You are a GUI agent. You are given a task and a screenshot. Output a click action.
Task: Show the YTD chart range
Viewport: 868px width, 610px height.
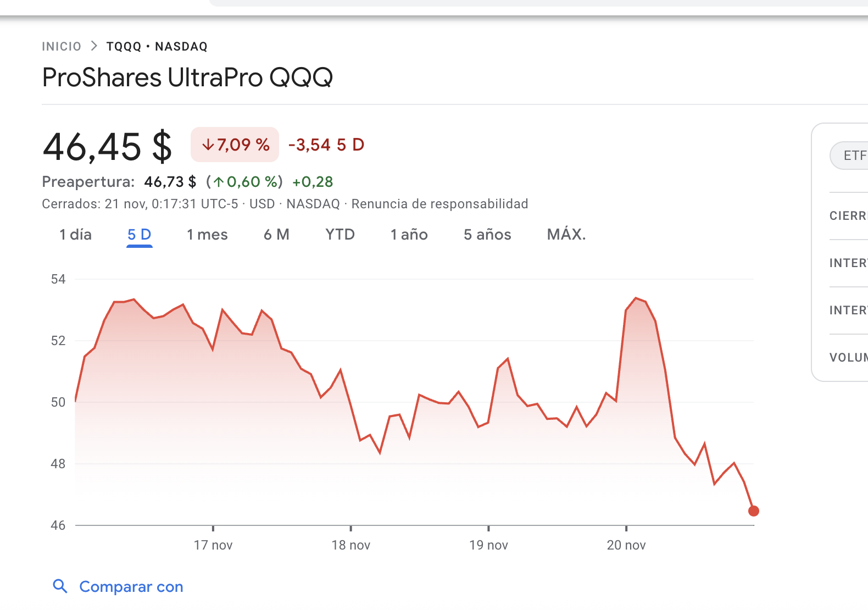[x=340, y=235]
